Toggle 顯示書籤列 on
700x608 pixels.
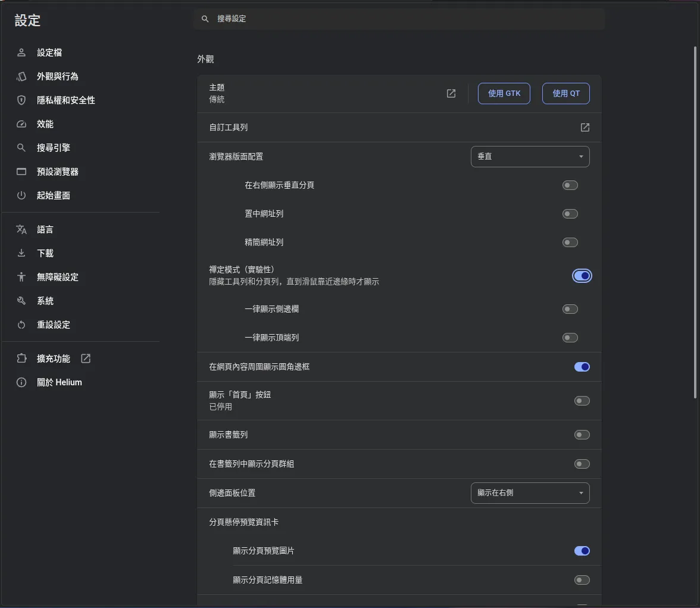point(582,435)
